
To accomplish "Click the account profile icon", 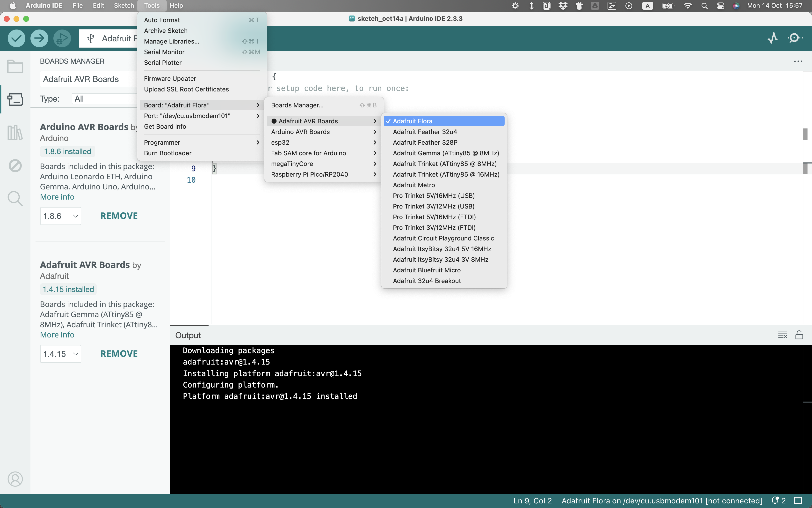I will (x=15, y=479).
